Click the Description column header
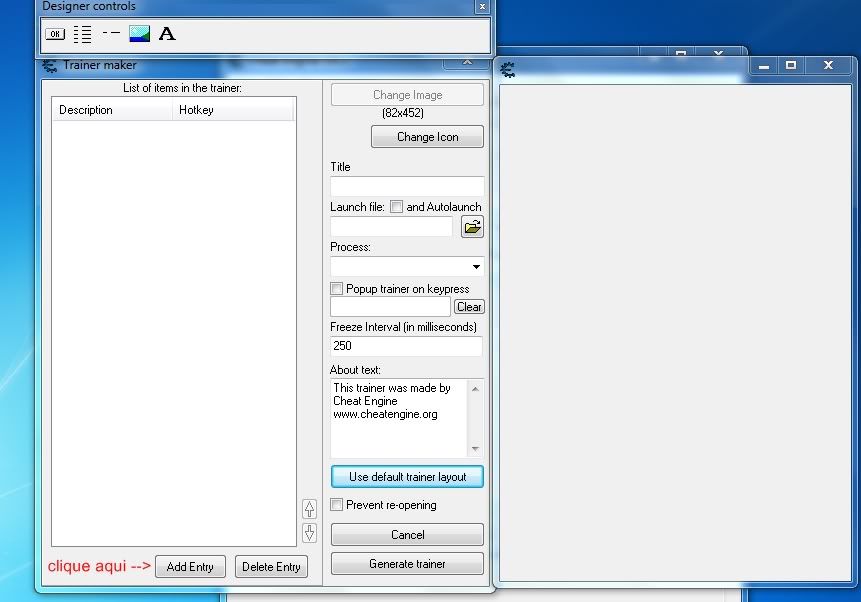This screenshot has width=861, height=602. click(112, 110)
